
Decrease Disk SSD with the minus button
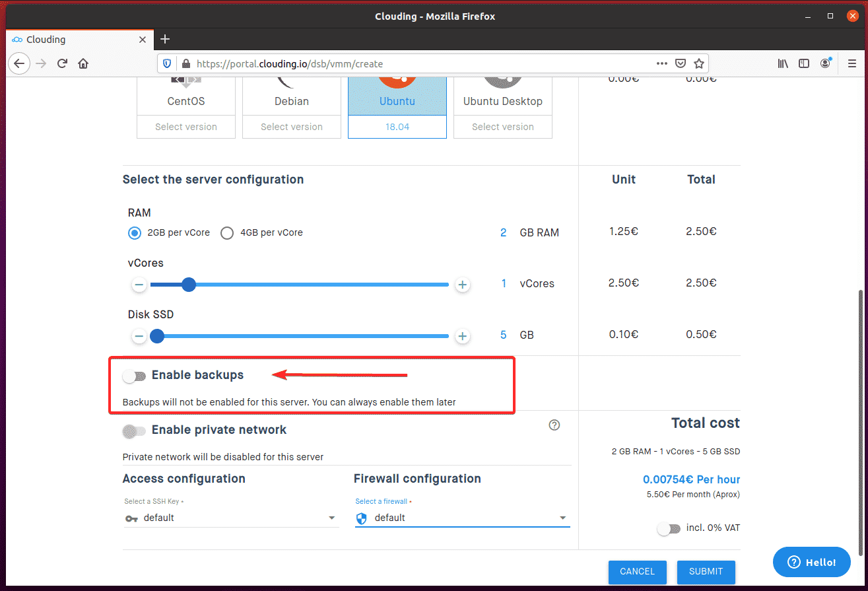(x=139, y=336)
